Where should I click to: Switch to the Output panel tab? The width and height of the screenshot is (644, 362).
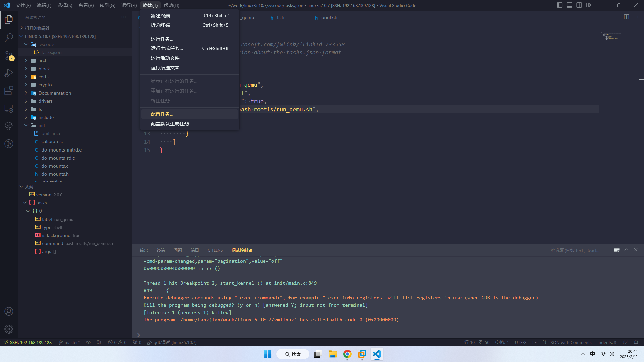pos(144,250)
